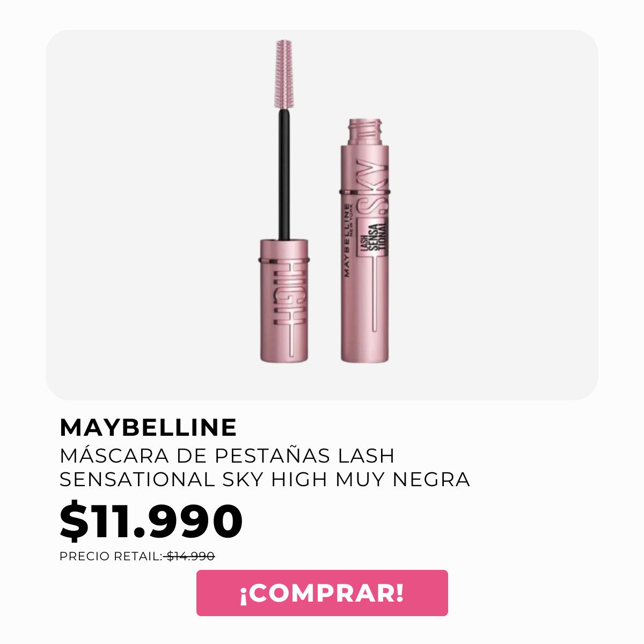Viewport: 644px width, 644px height.
Task: Click the crossed-out $14.990 price
Action: pos(191,557)
